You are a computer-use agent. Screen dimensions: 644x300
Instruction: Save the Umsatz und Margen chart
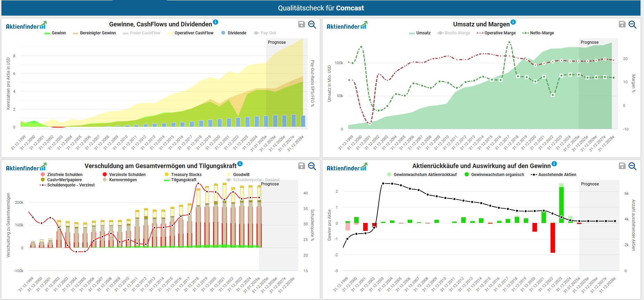pyautogui.click(x=622, y=24)
